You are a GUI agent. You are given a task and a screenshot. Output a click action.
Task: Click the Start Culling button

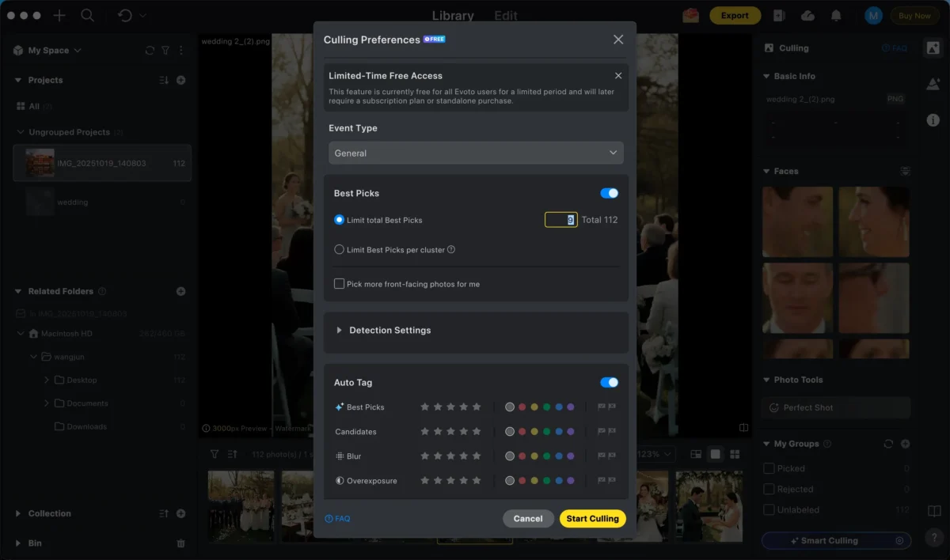point(592,519)
